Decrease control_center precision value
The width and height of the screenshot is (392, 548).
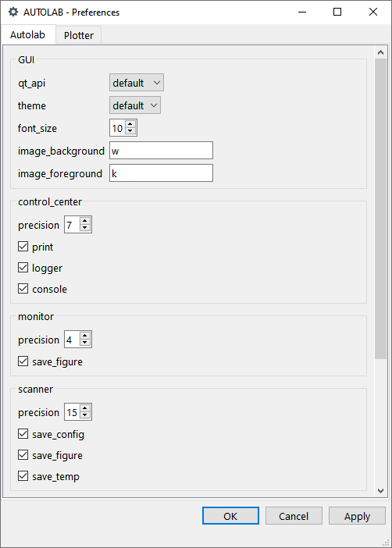click(x=85, y=228)
